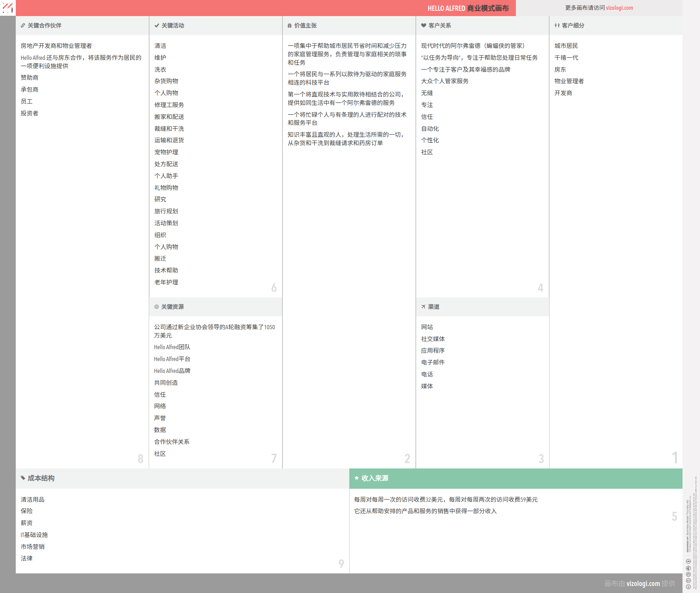Click the 千禧一代 customer segment
Image resolution: width=700 pixels, height=593 pixels.
566,58
